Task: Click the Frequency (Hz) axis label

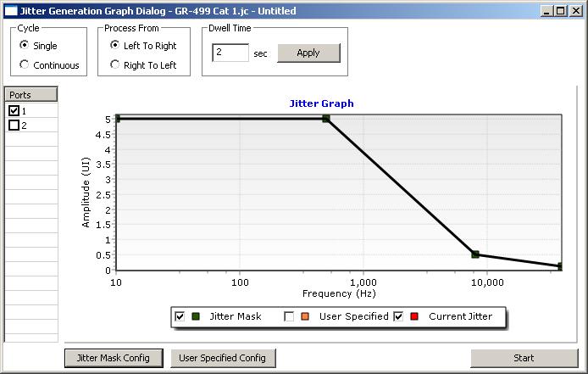Action: pyautogui.click(x=339, y=293)
